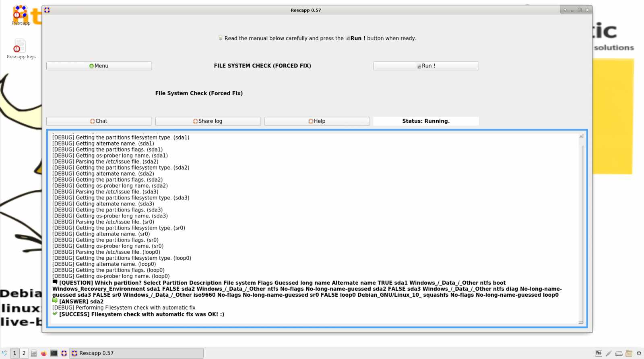This screenshot has height=359, width=644.
Task: Click the LXQt start menu icon in taskbar
Action: point(4,353)
